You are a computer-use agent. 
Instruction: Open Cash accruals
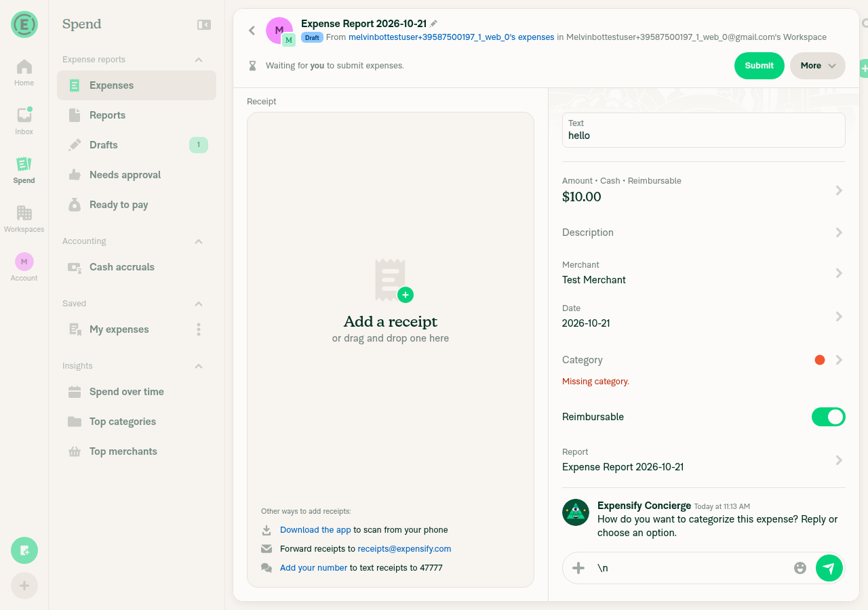point(136,267)
